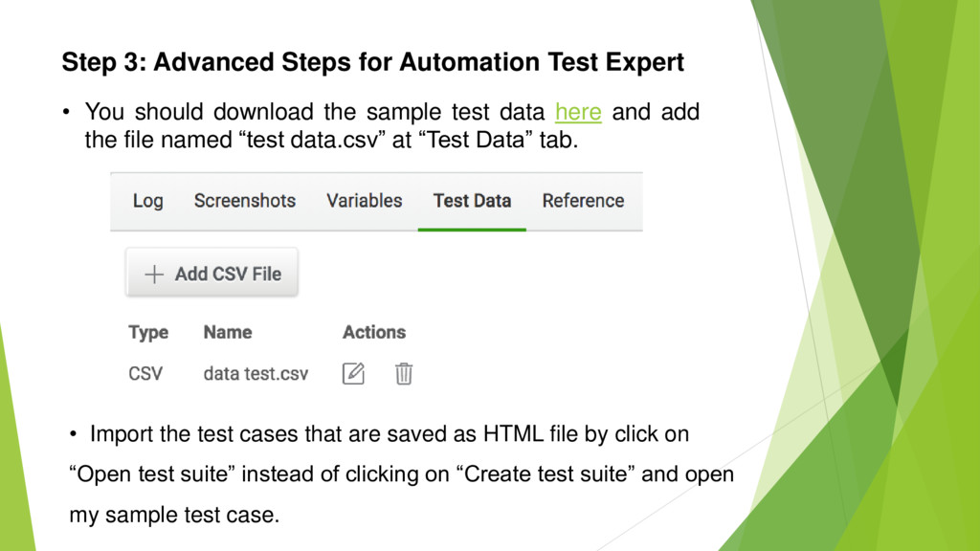Screen dimensions: 980x551
Task: Select the data test.csv file name
Action: [256, 374]
